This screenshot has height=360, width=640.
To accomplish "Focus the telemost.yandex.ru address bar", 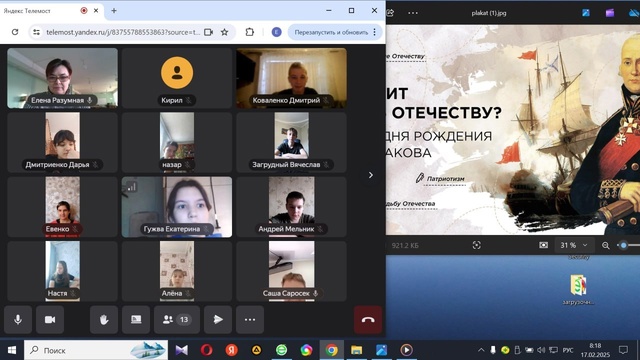I will coord(122,32).
